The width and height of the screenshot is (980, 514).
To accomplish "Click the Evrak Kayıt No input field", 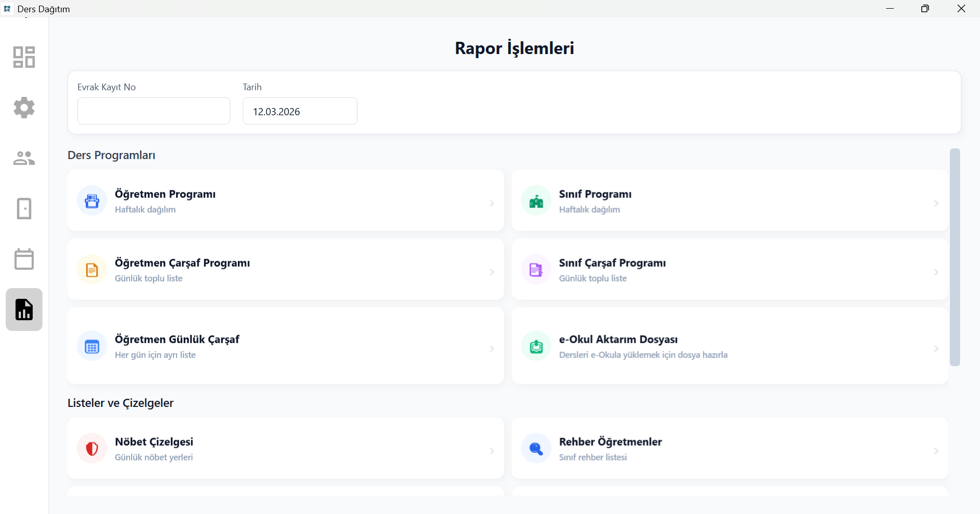I will [154, 111].
